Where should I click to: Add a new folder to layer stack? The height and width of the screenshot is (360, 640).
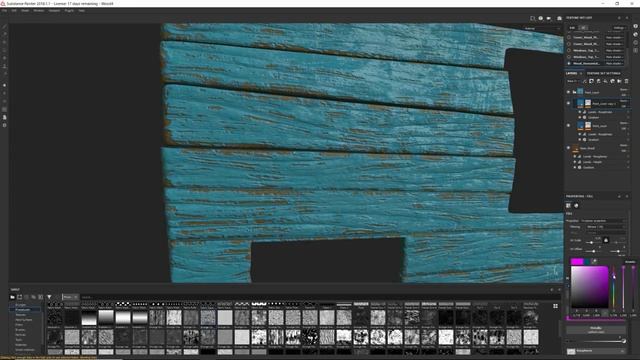tap(619, 81)
